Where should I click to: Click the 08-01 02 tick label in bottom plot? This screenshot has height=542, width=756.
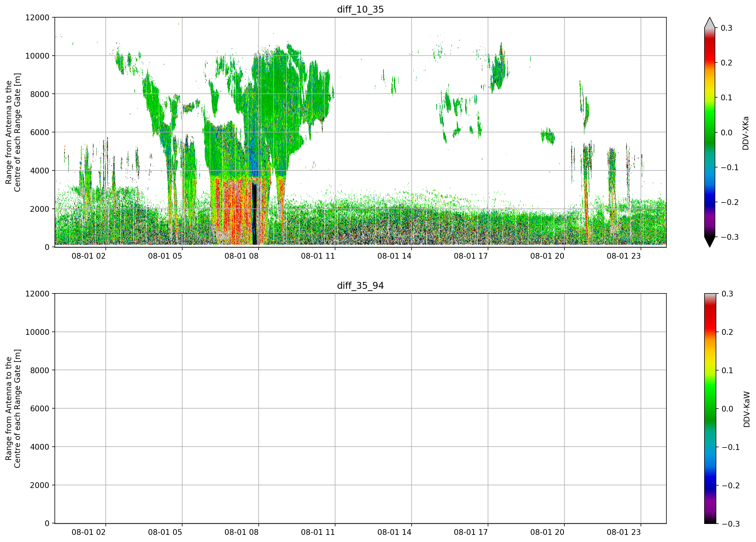[88, 532]
